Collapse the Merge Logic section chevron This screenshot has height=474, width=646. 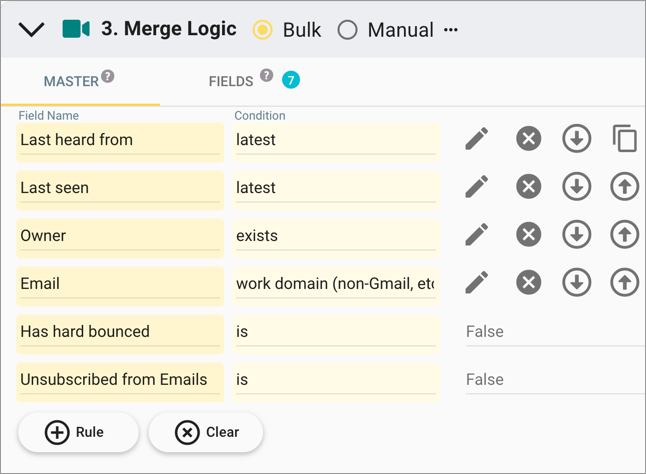tap(31, 30)
